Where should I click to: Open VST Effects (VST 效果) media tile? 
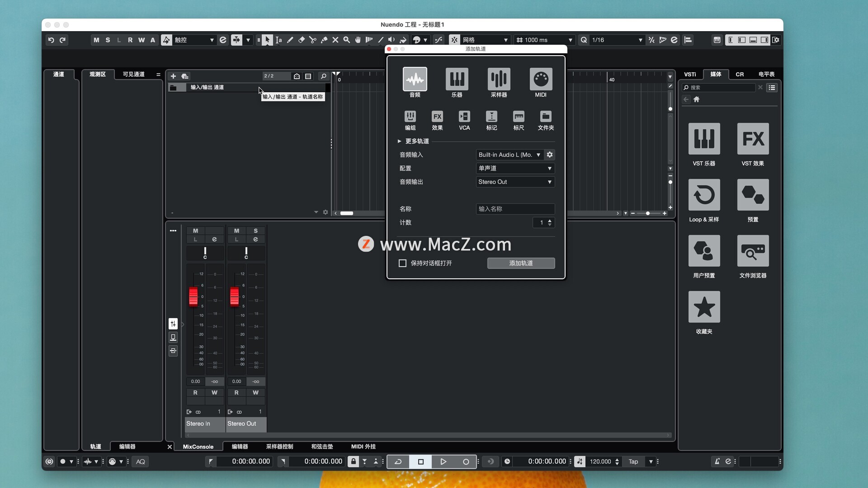753,139
